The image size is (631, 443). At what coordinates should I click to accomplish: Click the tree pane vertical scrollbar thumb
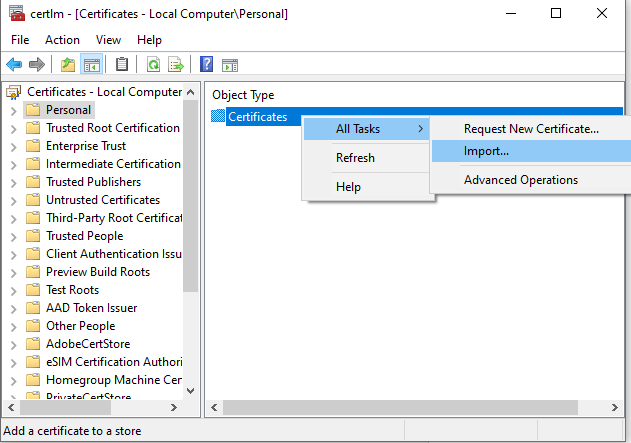tap(191, 196)
